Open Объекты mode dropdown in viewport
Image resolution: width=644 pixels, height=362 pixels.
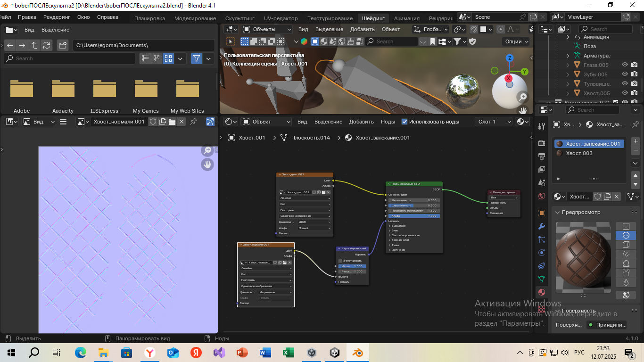coord(267,29)
